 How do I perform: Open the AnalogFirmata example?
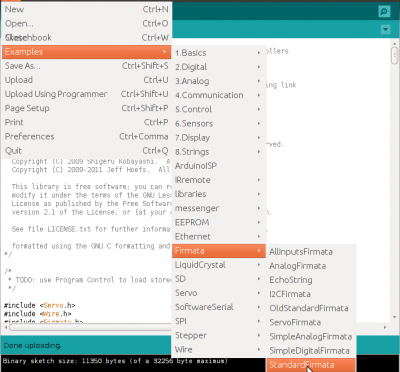click(311, 266)
